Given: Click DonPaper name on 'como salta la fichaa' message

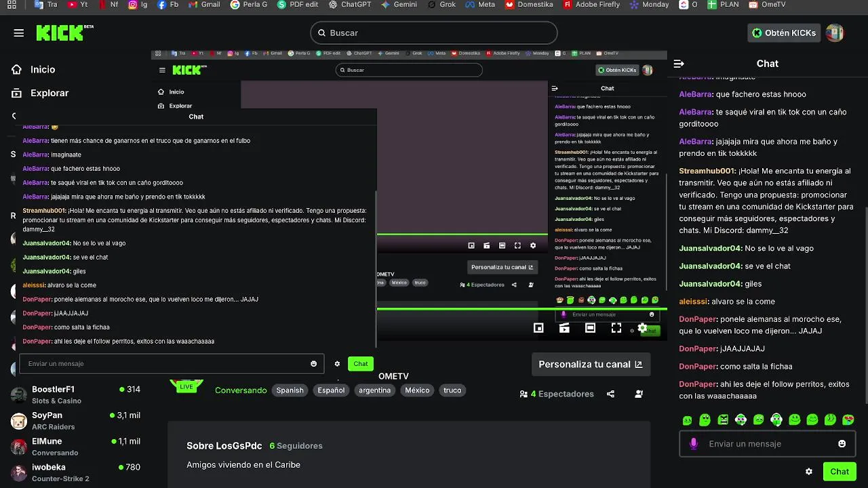Looking at the screenshot, I should click(698, 367).
